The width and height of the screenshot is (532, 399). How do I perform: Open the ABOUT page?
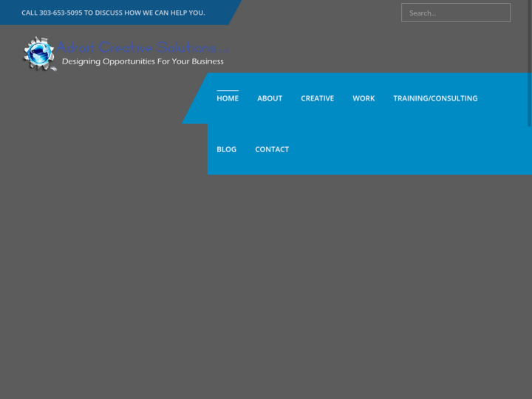coord(270,98)
